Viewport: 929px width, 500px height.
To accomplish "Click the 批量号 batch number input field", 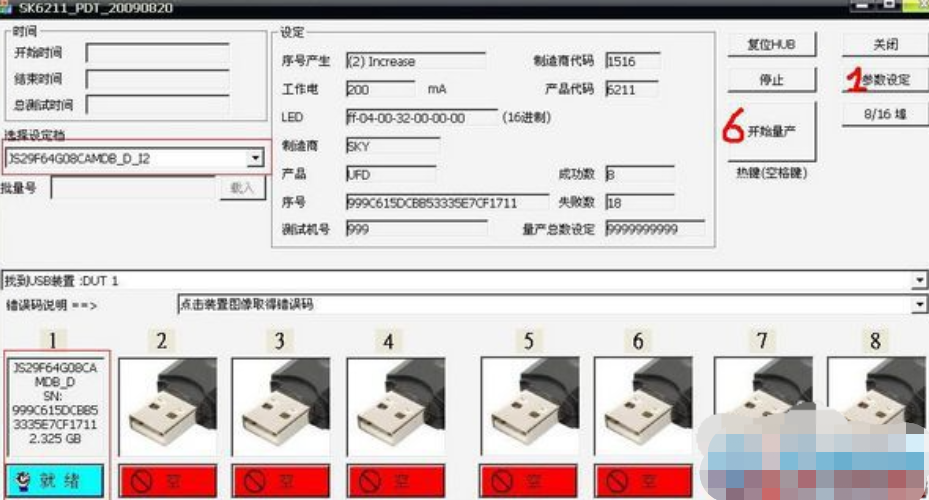I will [134, 188].
